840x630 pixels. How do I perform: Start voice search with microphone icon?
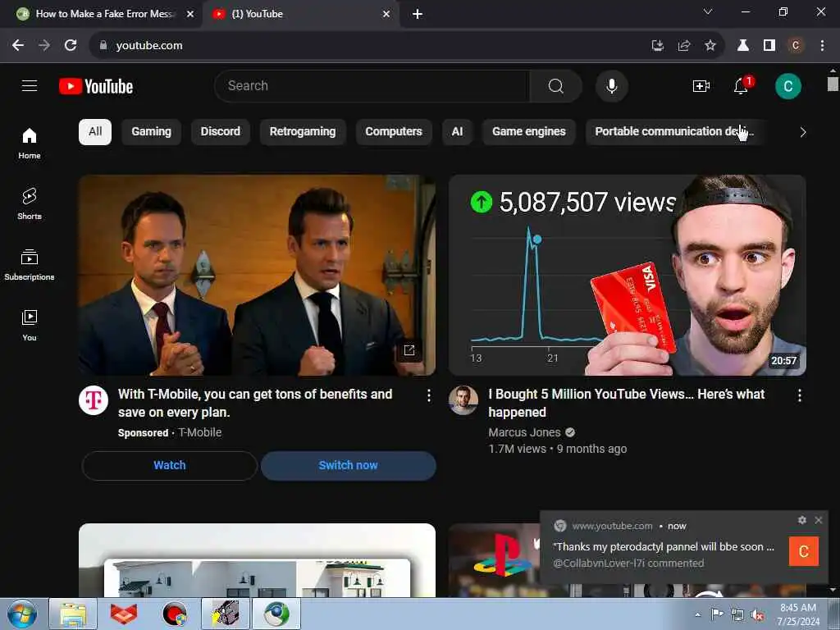611,85
